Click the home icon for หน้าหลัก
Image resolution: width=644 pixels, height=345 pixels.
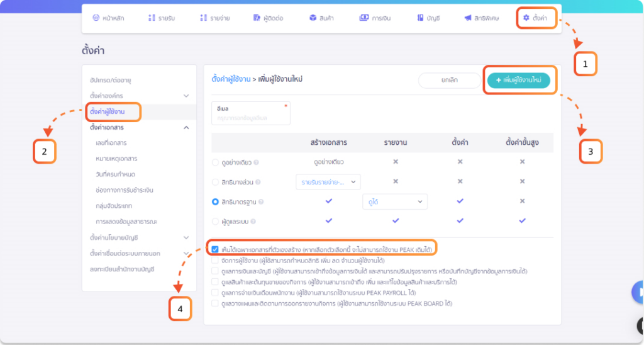point(96,18)
